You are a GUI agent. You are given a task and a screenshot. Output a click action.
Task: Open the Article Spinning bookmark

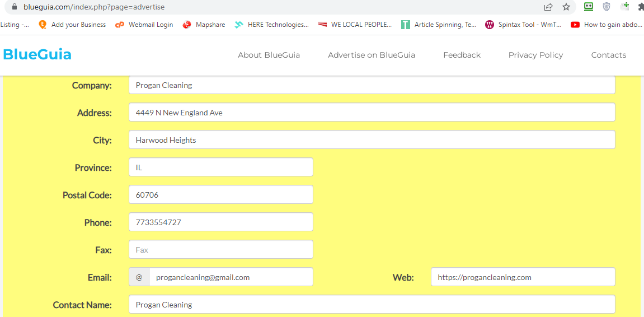point(439,25)
